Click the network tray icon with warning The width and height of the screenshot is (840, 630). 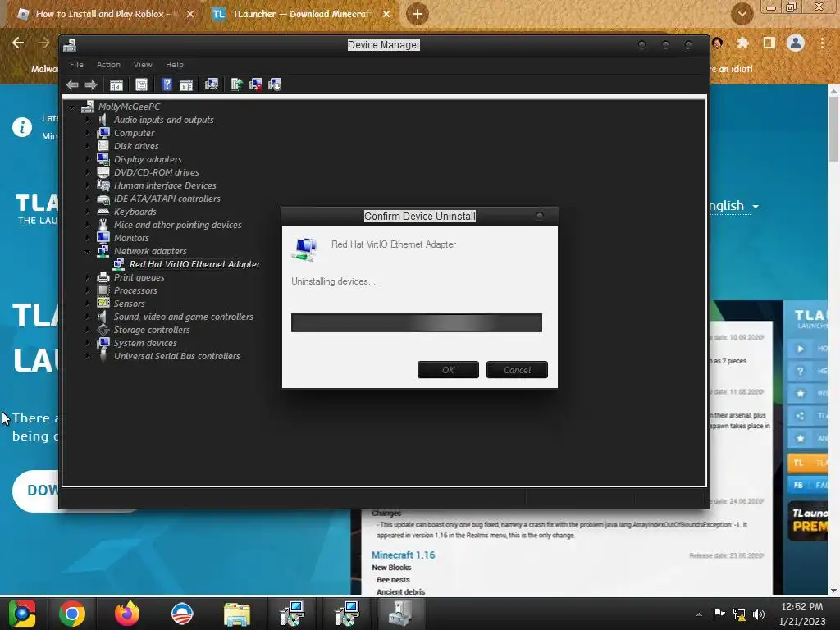(x=739, y=614)
